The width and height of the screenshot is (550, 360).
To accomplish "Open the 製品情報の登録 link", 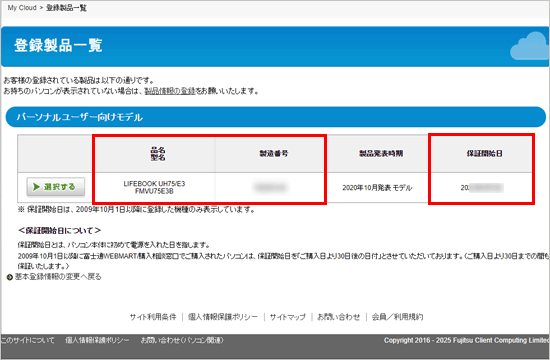I will click(x=170, y=91).
